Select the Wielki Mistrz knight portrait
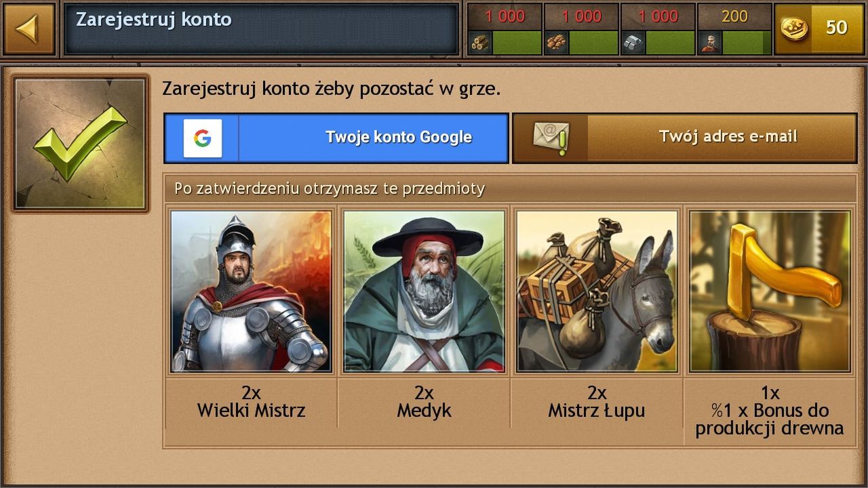Image resolution: width=868 pixels, height=488 pixels. (x=251, y=291)
